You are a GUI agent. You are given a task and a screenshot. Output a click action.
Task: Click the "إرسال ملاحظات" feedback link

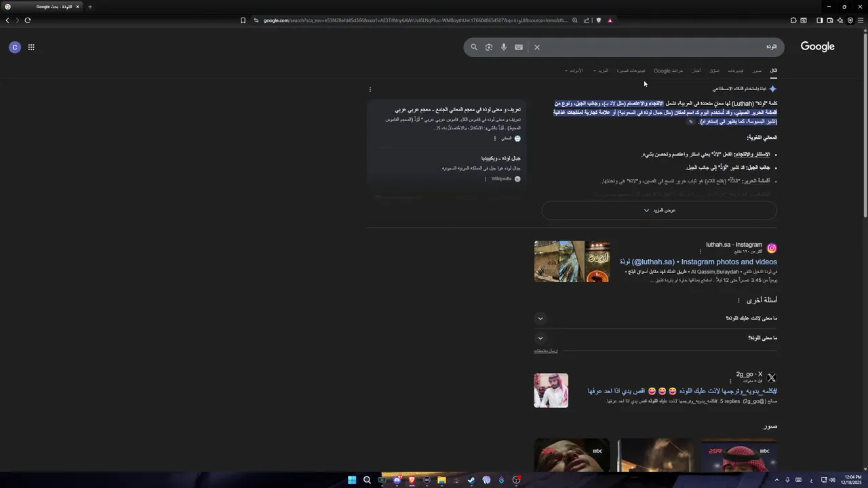tap(546, 351)
